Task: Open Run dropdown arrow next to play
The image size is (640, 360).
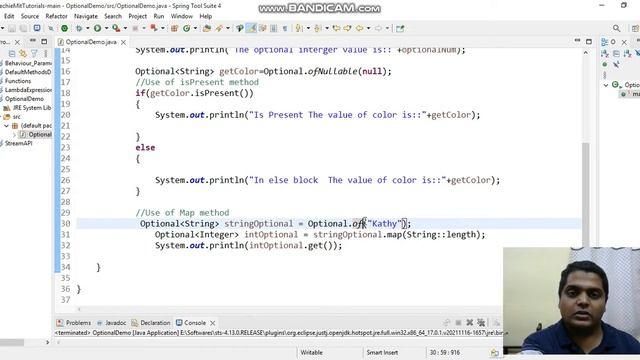Action: [106, 28]
